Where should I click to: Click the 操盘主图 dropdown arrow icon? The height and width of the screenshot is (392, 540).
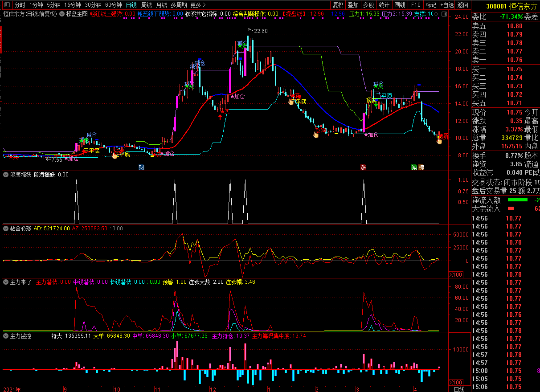point(62,14)
